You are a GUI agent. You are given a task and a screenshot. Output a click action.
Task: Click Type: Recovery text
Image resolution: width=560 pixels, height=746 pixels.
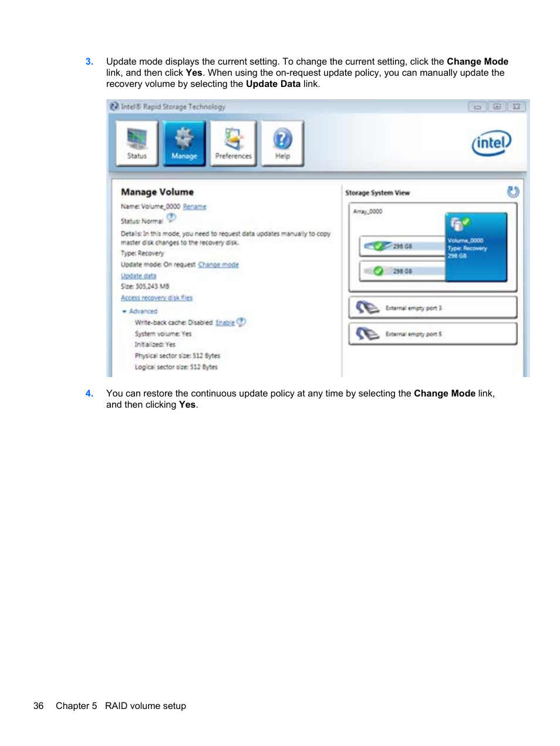pyautogui.click(x=143, y=254)
